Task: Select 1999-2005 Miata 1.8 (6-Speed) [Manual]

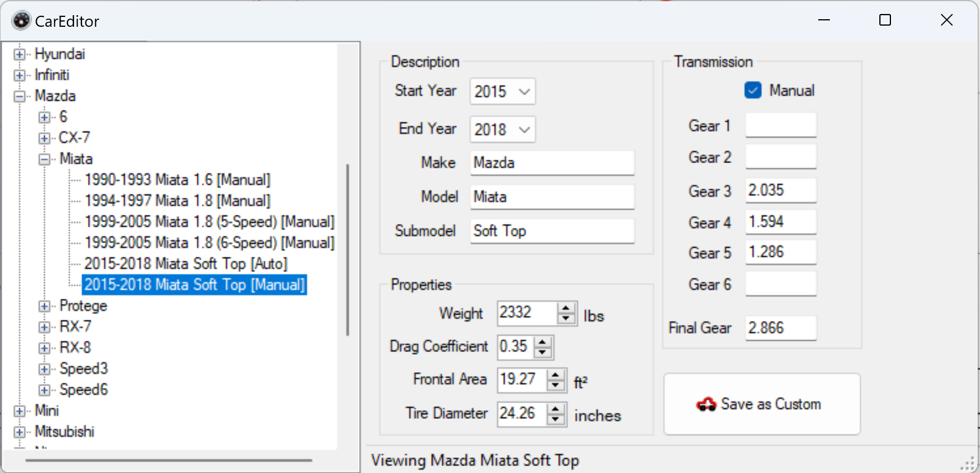Action: click(210, 243)
